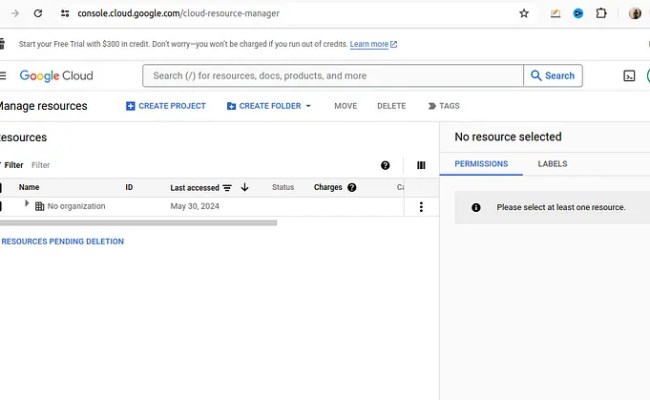Open site information icon in address bar
650x400 pixels.
click(x=65, y=13)
